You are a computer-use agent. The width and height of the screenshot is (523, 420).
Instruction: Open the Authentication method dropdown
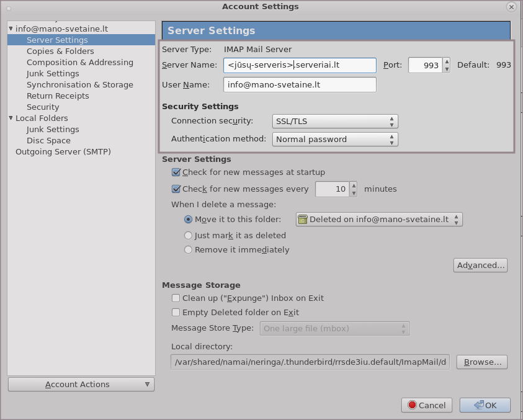(335, 140)
